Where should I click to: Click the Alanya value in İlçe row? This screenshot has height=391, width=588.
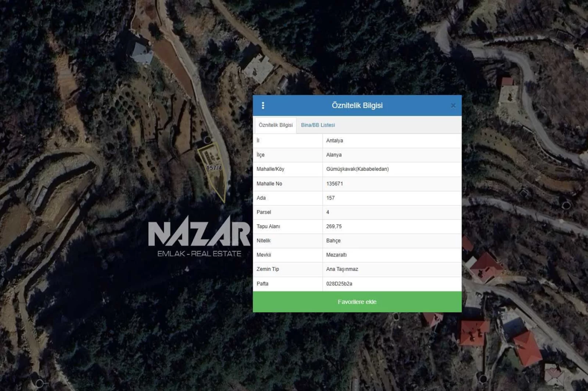334,155
